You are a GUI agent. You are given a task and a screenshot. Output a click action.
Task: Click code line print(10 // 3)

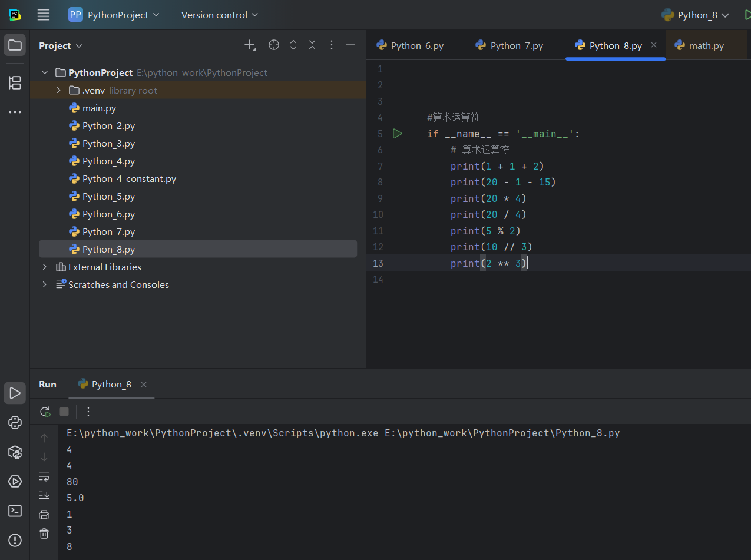coord(491,247)
